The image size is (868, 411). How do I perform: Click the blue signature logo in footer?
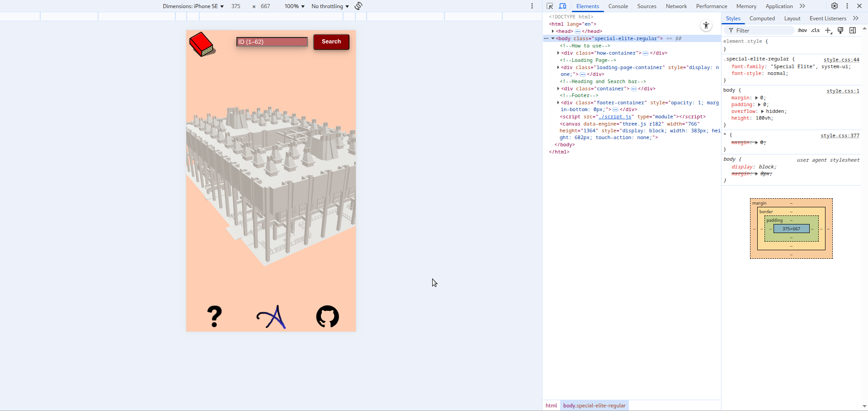pos(272,317)
